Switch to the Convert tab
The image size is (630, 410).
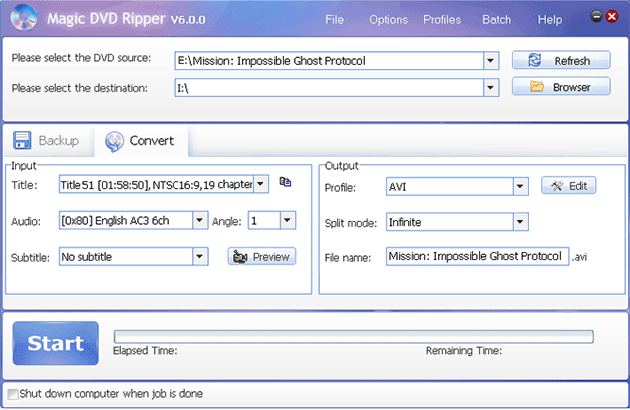(141, 141)
